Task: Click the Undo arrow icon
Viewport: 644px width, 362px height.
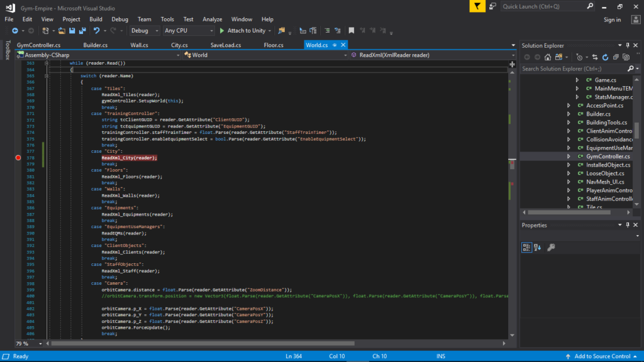Action: [96, 30]
